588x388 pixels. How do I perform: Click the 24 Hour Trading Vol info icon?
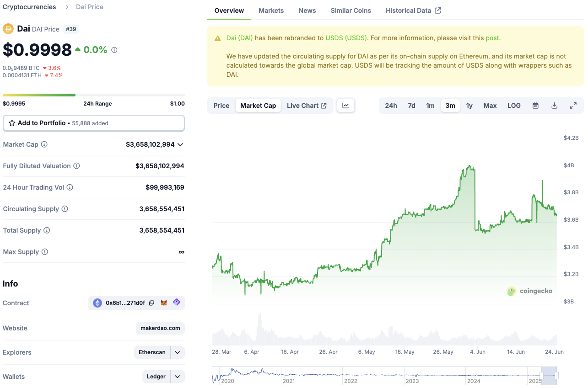[x=70, y=187]
